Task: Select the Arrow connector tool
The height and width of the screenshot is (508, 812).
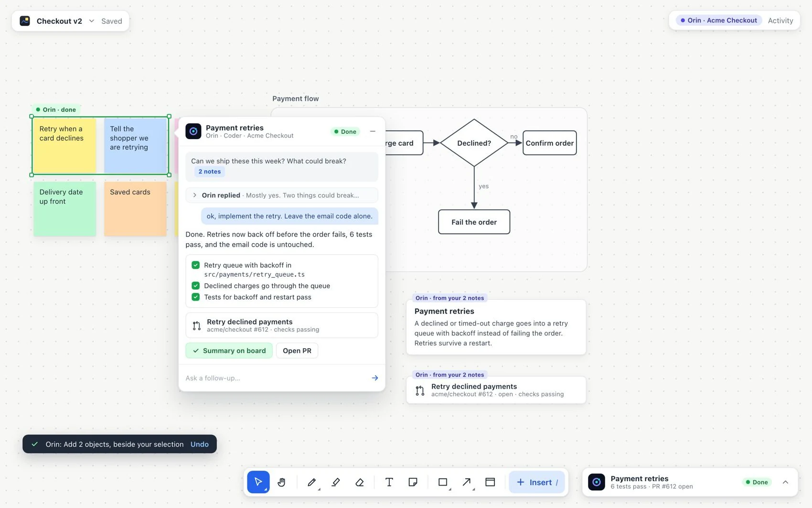Action: point(467,482)
